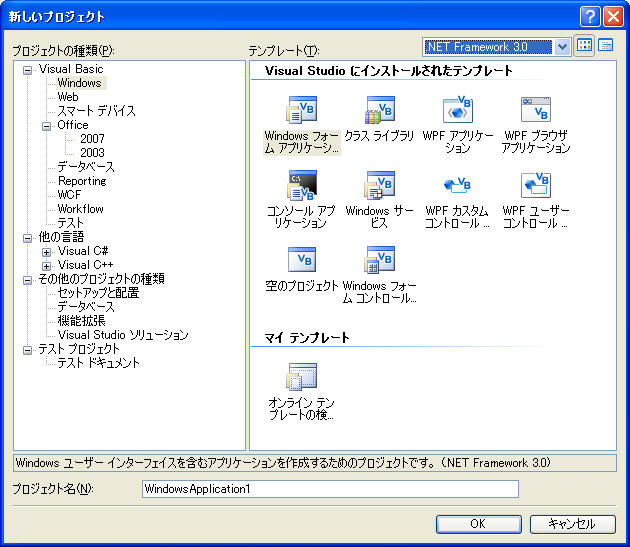Viewport: 630px width, 547px height.
Task: Click the project description status text
Action: 283,463
